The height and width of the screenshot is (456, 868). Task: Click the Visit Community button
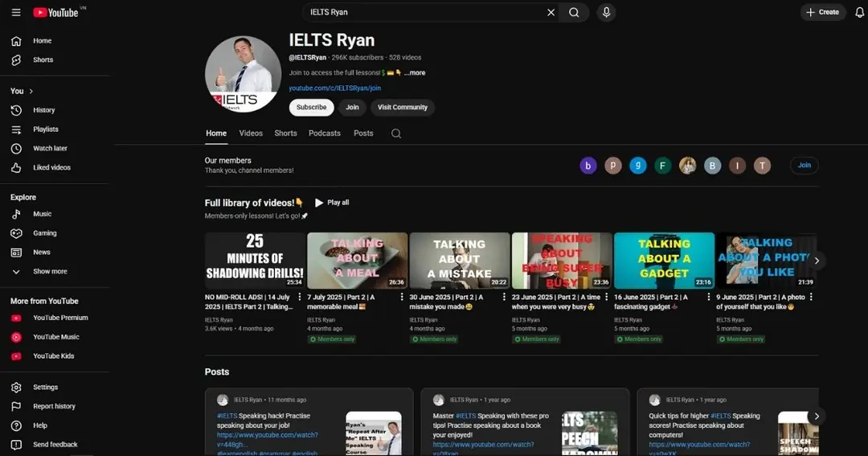point(403,108)
